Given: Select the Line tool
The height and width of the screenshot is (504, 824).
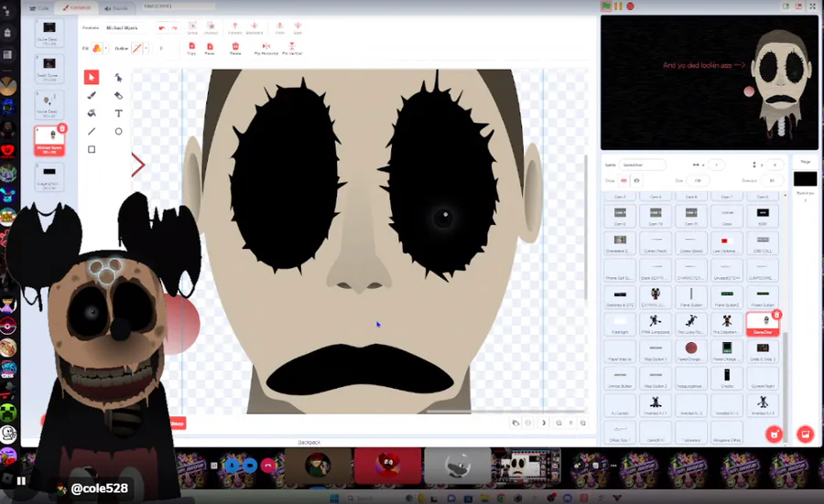Looking at the screenshot, I should point(92,131).
